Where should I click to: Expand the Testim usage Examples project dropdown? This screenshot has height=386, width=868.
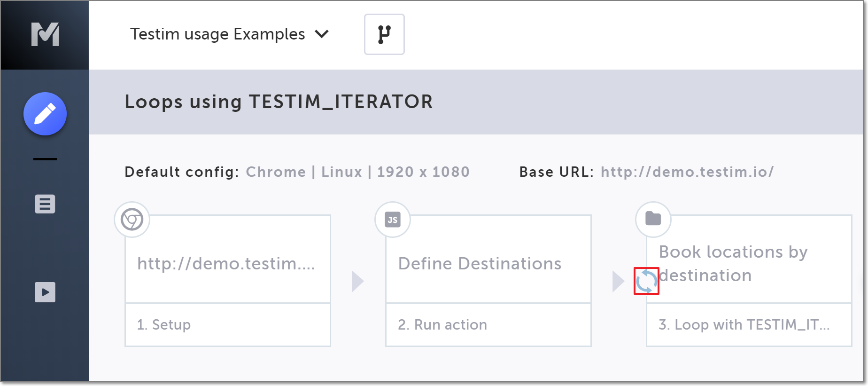click(x=229, y=34)
